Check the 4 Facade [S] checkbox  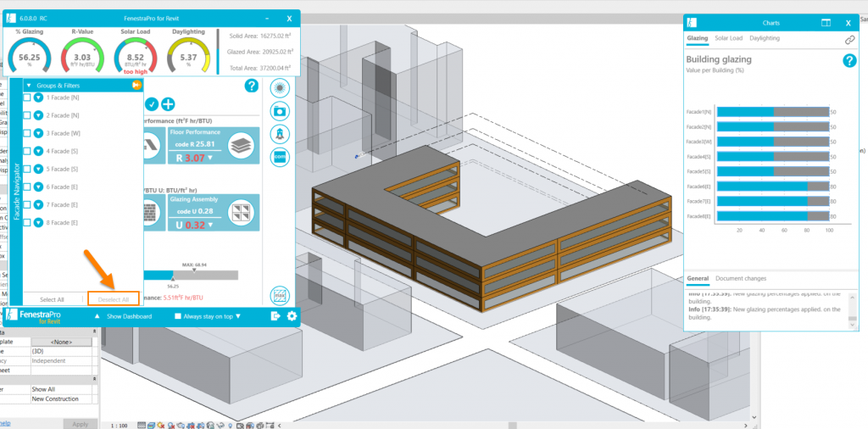[26, 151]
